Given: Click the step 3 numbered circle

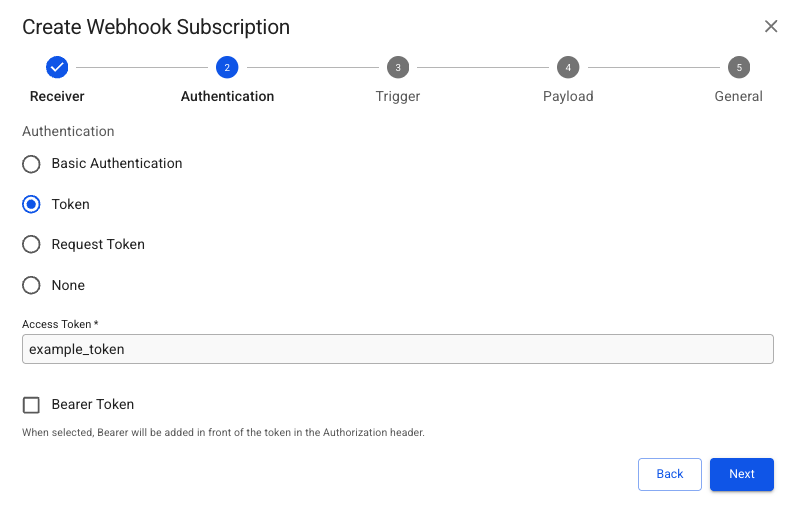Looking at the screenshot, I should pyautogui.click(x=398, y=67).
